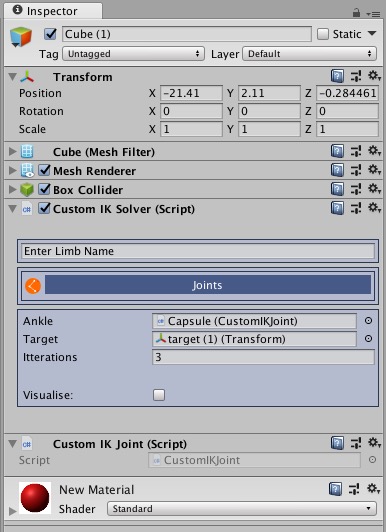Click the Scale Z field
The image size is (386, 532).
[x=347, y=129]
